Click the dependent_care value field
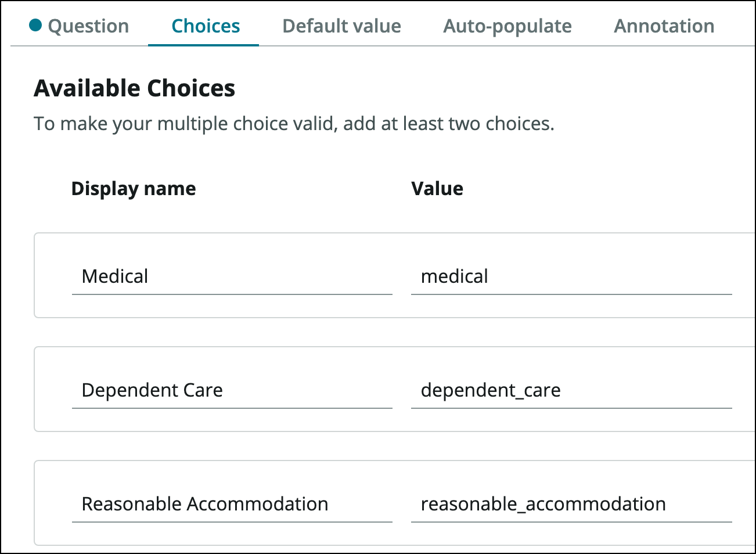This screenshot has height=554, width=756. pyautogui.click(x=570, y=390)
